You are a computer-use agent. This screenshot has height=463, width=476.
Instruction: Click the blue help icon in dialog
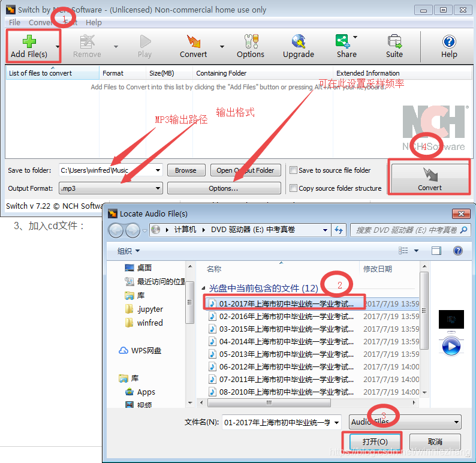point(458,251)
